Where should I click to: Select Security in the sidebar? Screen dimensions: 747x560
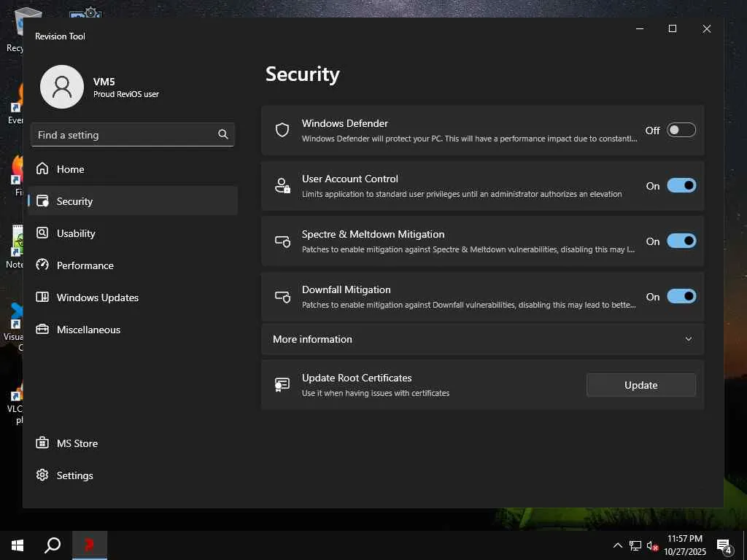click(x=133, y=201)
